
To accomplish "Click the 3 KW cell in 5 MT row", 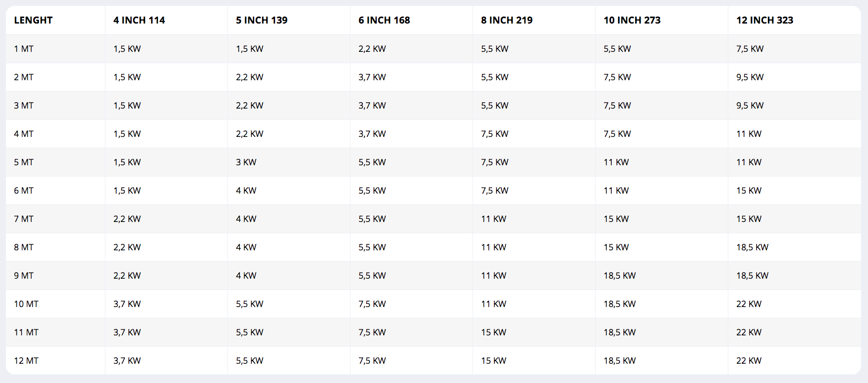I will click(x=246, y=162).
